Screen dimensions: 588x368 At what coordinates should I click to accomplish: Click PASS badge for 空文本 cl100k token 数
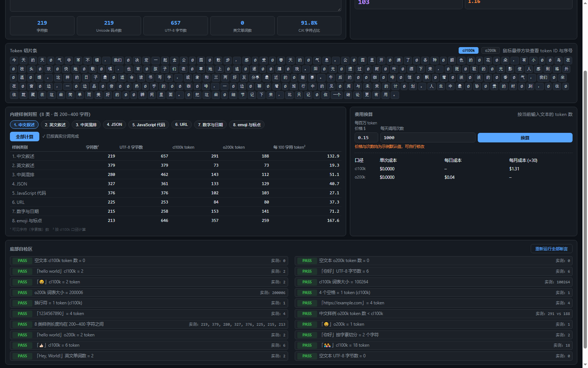point(22,261)
